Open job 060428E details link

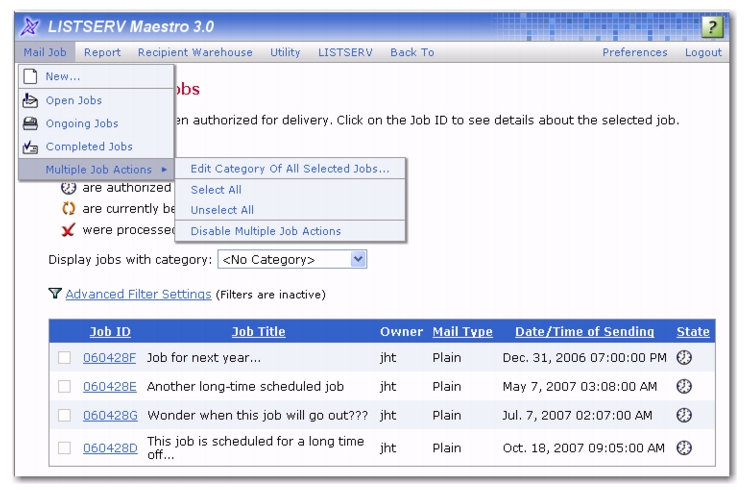point(109,386)
